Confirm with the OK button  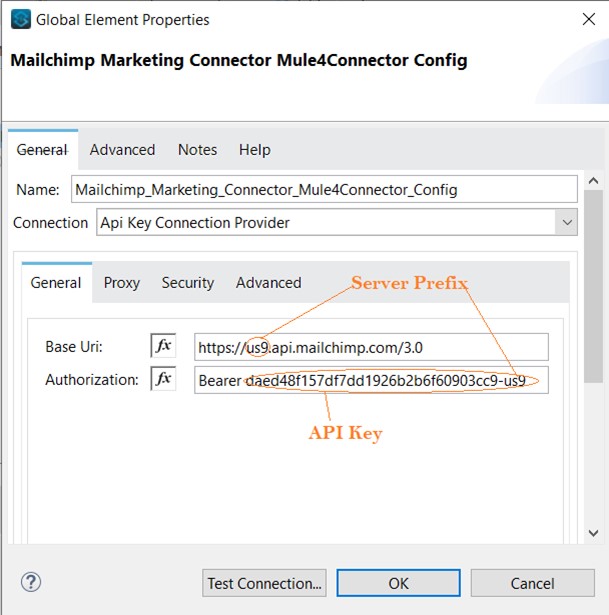click(398, 583)
